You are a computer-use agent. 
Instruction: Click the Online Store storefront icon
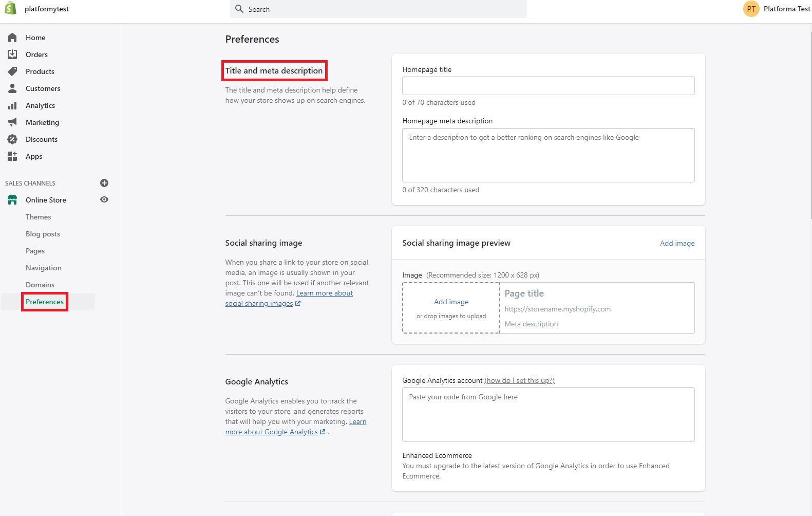tap(12, 200)
